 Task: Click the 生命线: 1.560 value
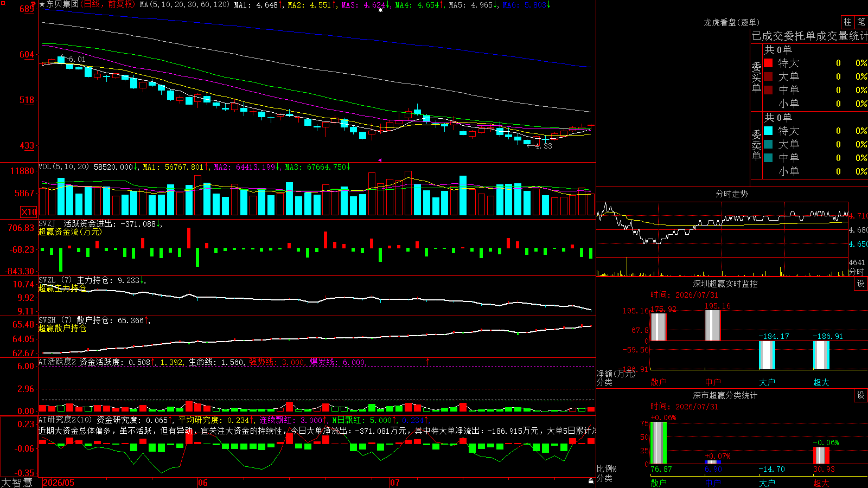coord(216,362)
